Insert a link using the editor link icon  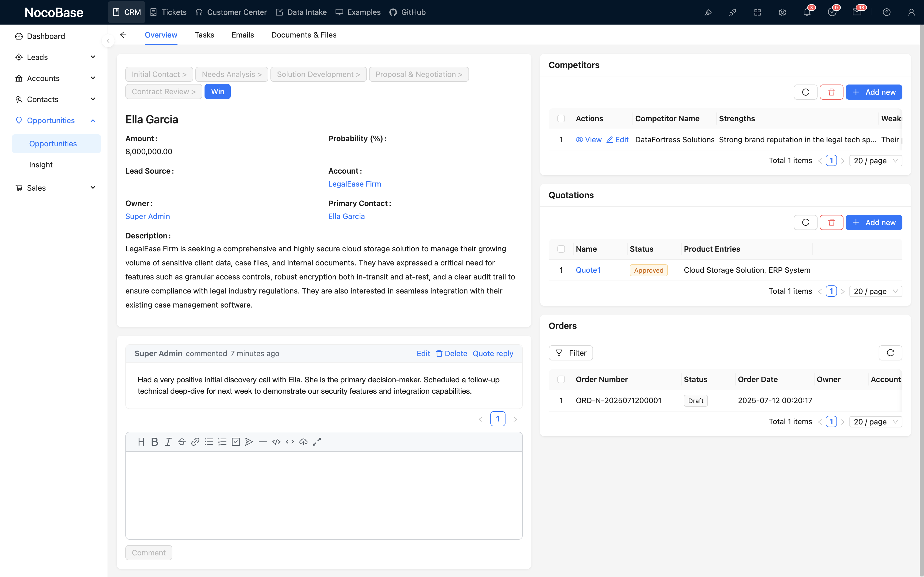point(195,442)
